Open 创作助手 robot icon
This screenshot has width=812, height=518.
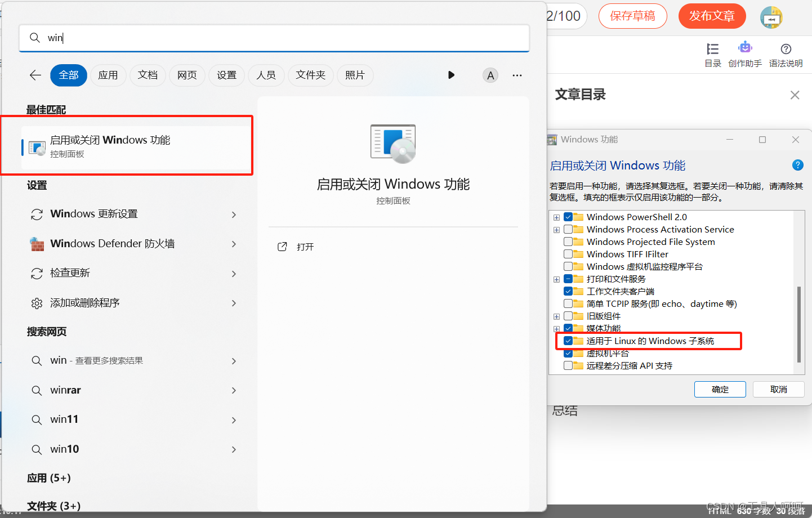coord(745,48)
